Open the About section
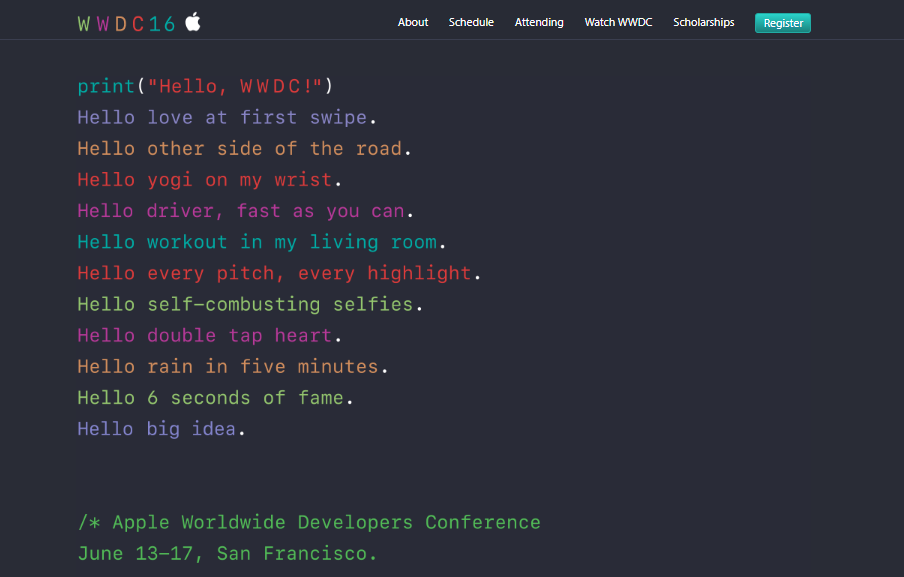The height and width of the screenshot is (577, 904). (412, 21)
